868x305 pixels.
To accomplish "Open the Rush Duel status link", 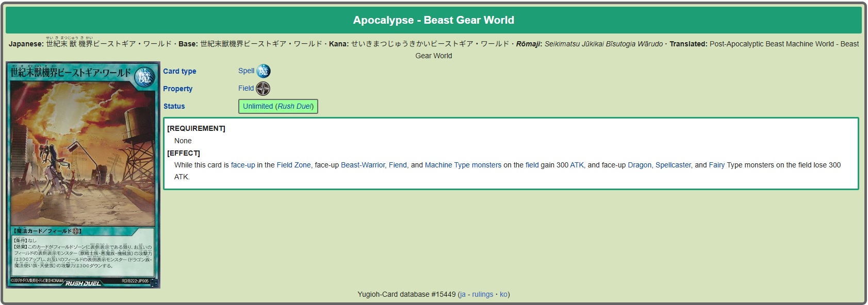I will (294, 106).
